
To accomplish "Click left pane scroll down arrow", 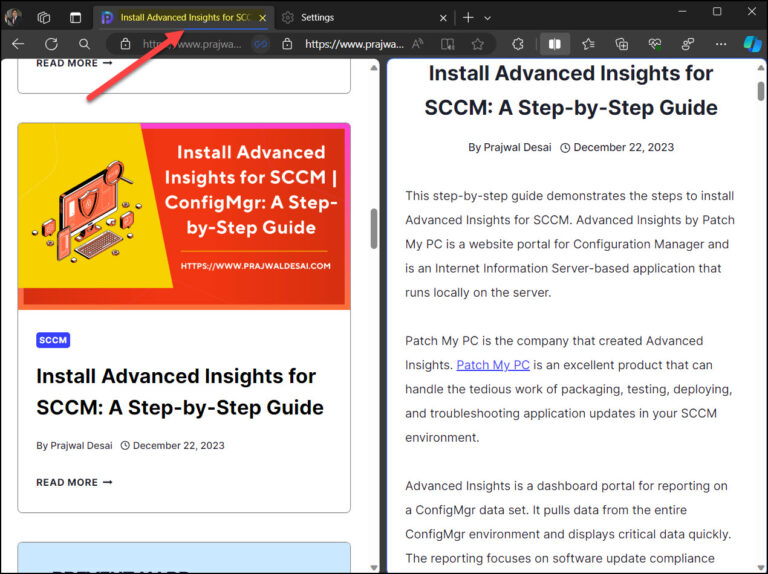I will click(374, 568).
